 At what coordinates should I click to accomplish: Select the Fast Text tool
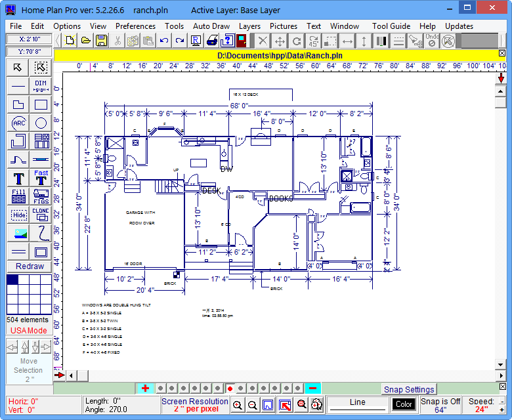pyautogui.click(x=41, y=178)
